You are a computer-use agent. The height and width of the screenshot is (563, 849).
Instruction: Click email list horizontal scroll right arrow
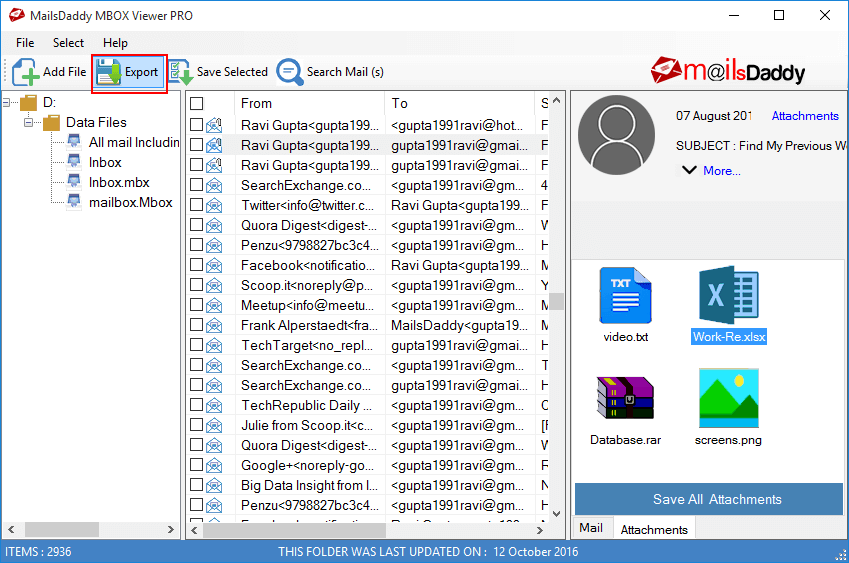point(539,531)
